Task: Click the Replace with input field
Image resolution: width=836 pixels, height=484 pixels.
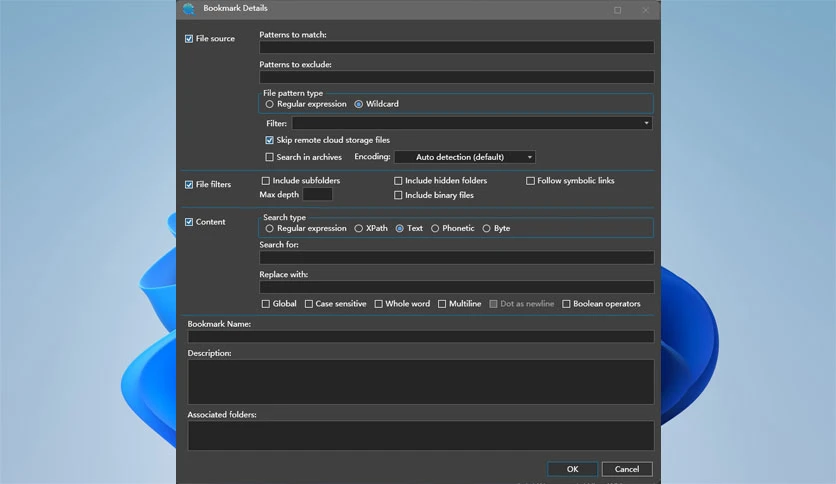Action: [456, 287]
